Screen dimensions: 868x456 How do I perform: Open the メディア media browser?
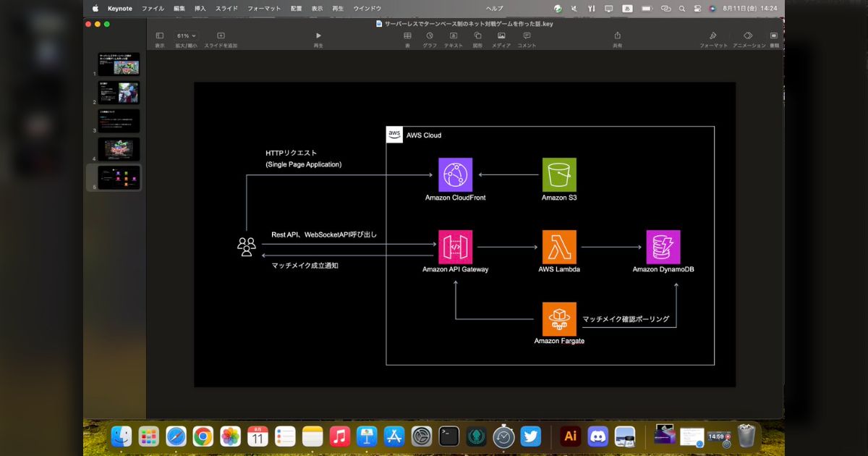(x=501, y=35)
